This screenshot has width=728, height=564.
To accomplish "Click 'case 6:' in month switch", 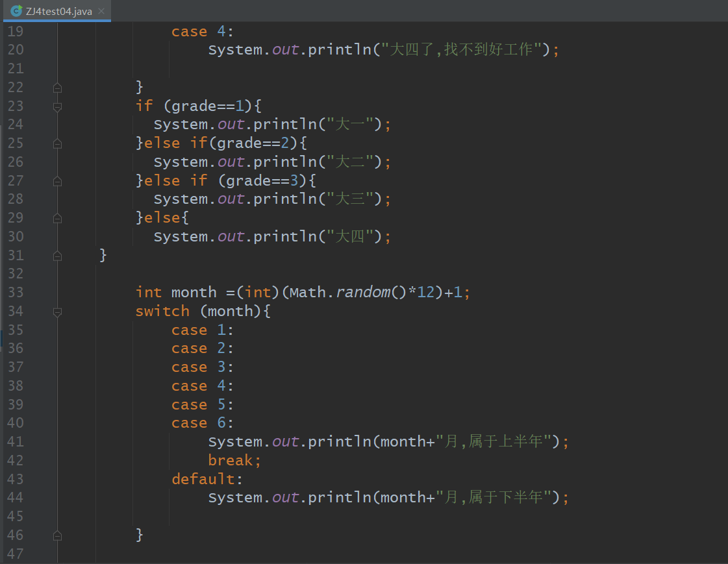I will tap(203, 423).
